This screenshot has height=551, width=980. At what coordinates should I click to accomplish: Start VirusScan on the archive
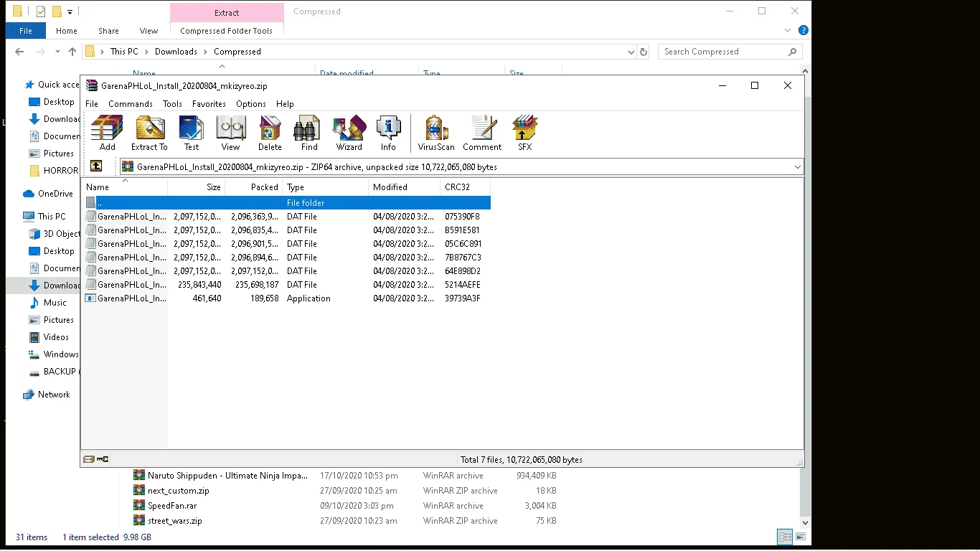pyautogui.click(x=436, y=133)
